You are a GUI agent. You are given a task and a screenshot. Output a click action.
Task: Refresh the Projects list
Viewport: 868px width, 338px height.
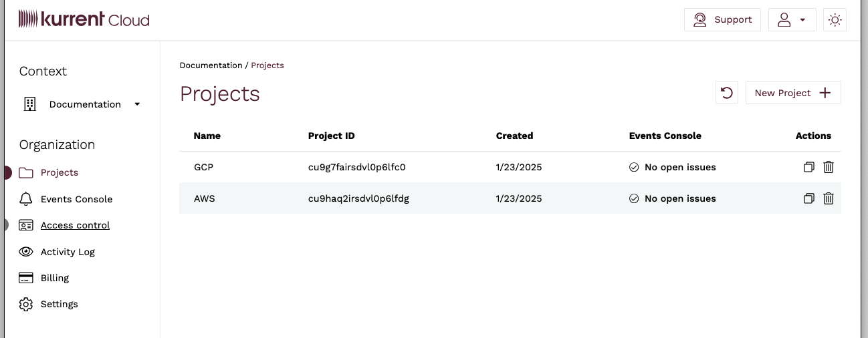coord(727,93)
